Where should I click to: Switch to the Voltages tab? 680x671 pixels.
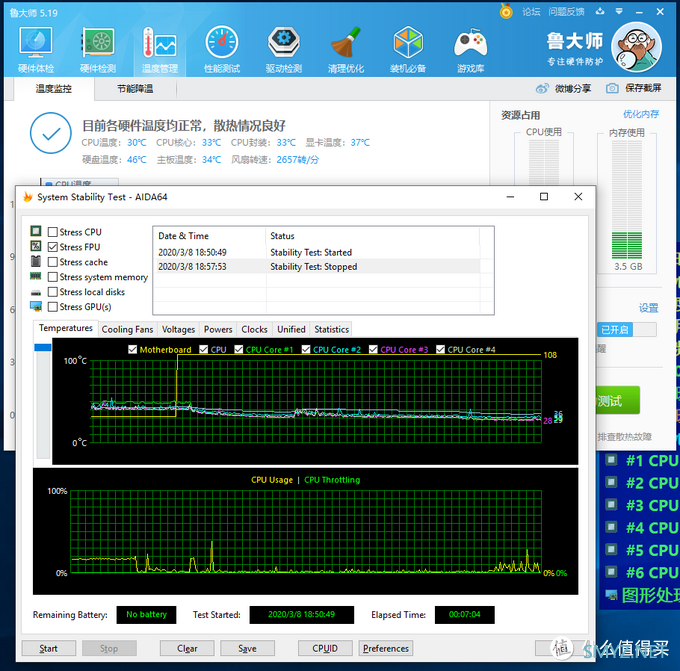point(178,330)
